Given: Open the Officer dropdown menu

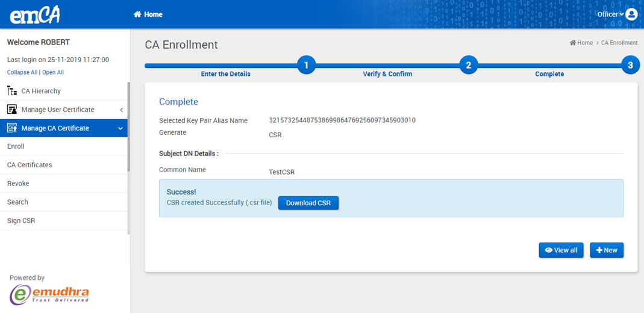Looking at the screenshot, I should [610, 14].
